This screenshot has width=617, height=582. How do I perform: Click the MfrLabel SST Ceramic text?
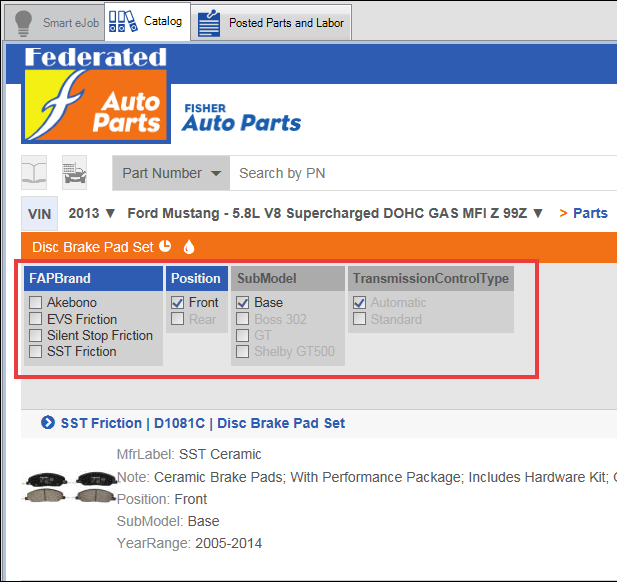point(189,454)
